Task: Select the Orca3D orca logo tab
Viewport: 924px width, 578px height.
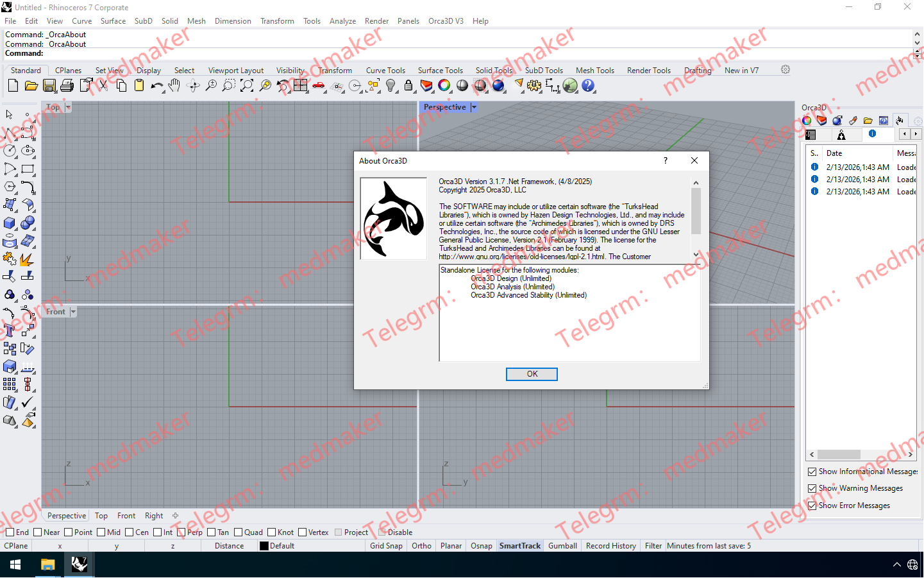Action: pyautogui.click(x=900, y=120)
